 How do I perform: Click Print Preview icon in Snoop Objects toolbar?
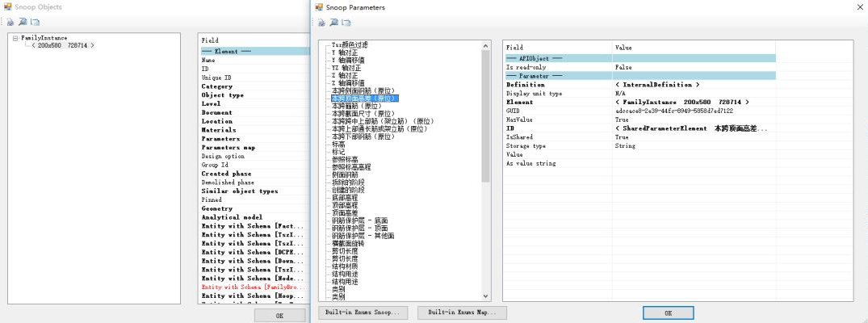tap(23, 22)
